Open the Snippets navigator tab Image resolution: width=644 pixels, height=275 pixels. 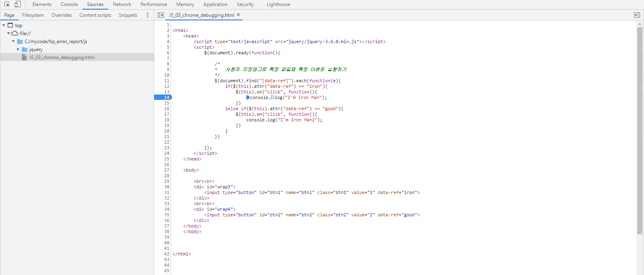[128, 15]
